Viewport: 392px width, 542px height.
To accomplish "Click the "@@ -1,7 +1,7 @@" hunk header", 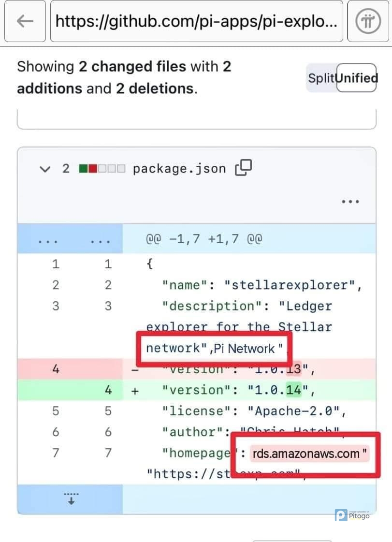I will tap(203, 239).
